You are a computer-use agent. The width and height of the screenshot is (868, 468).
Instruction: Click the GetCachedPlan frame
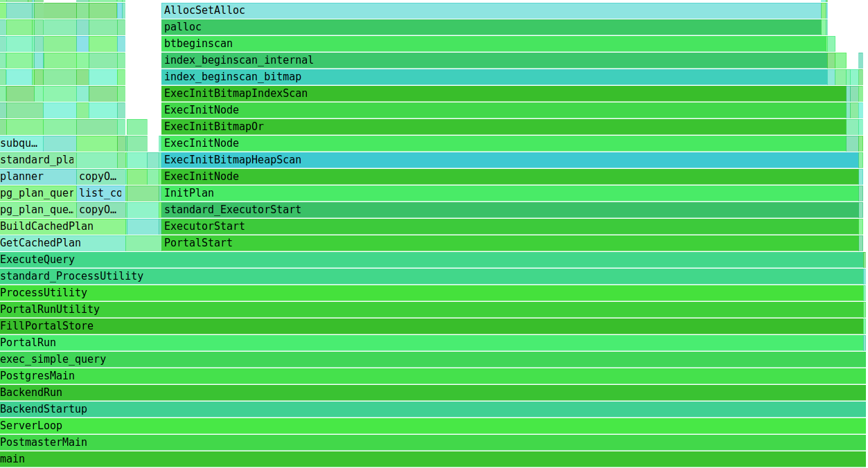point(62,243)
